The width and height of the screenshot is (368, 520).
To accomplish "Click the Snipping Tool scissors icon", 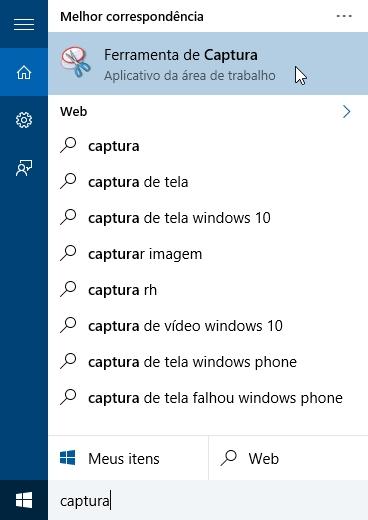I will [x=76, y=62].
